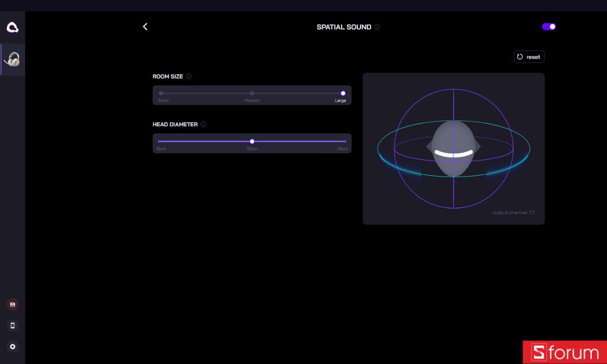Viewport: 607px width, 364px height.
Task: Click the head diameter slider handle at 20cm
Action: click(252, 142)
